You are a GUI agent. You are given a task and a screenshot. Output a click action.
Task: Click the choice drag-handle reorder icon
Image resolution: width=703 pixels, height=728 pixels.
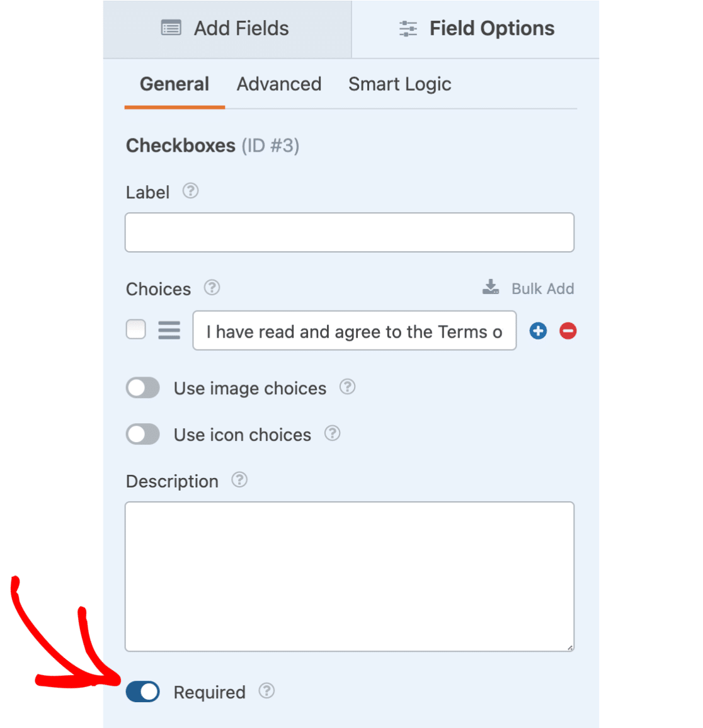click(169, 330)
